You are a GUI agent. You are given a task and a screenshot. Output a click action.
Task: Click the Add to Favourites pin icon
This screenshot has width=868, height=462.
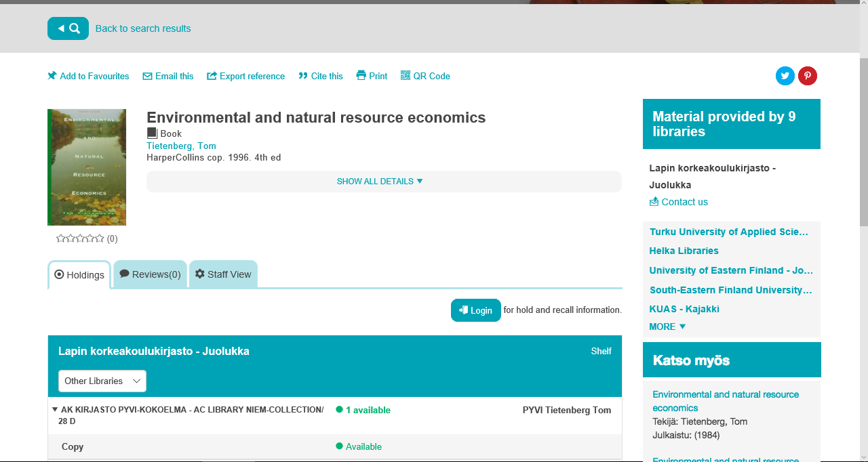click(x=52, y=76)
